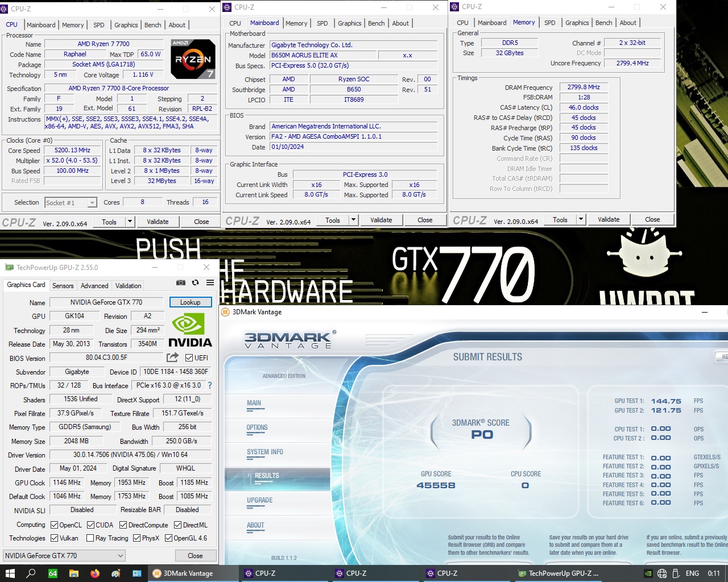
Task: Click ENG language indicator in tray
Action: point(692,573)
